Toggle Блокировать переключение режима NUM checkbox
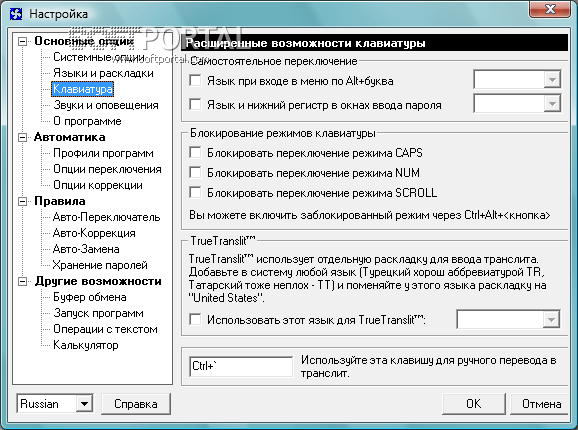 195,172
